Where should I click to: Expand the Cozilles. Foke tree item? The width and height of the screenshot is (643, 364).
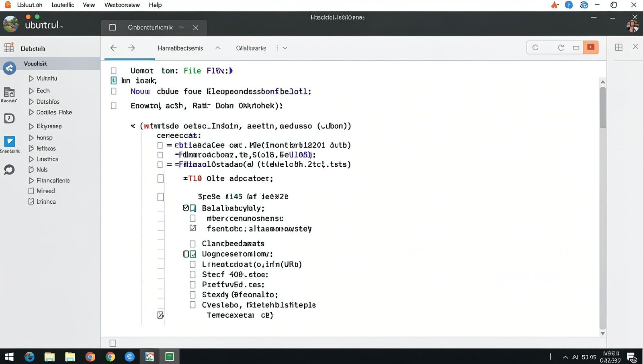(31, 112)
